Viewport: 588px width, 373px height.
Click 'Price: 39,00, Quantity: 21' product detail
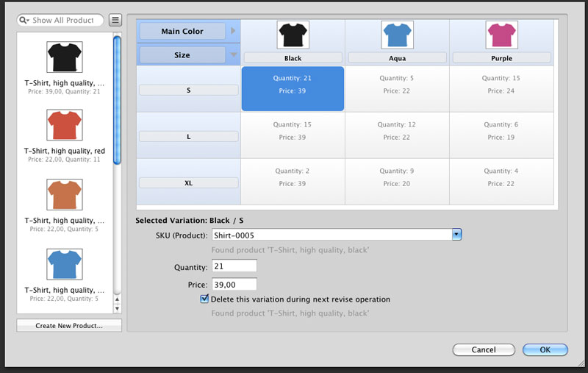pos(64,91)
